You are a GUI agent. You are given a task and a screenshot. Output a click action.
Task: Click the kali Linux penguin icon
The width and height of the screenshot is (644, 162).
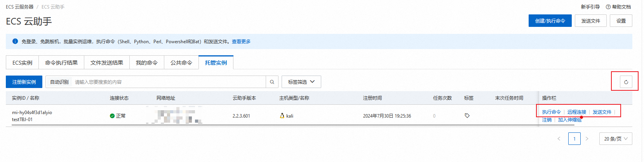pos(282,116)
